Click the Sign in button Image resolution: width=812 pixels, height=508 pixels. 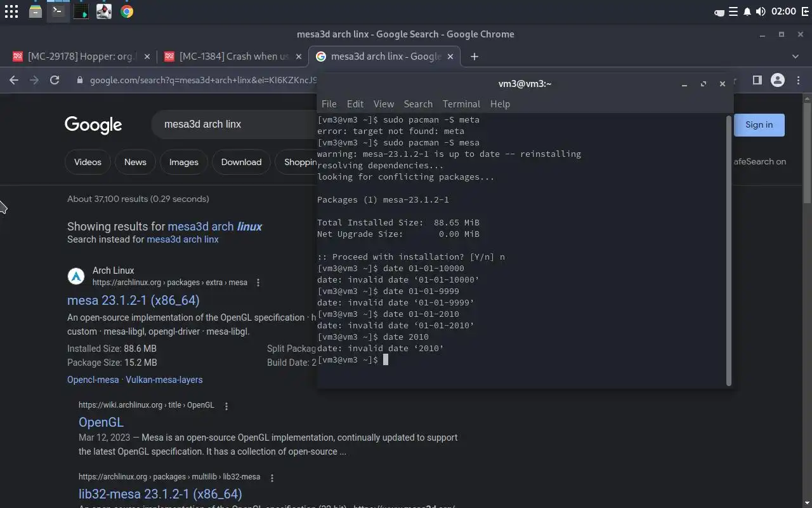pyautogui.click(x=759, y=124)
